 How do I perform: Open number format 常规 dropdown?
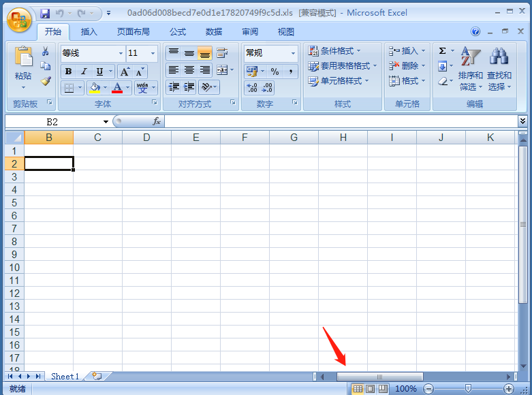tap(293, 53)
